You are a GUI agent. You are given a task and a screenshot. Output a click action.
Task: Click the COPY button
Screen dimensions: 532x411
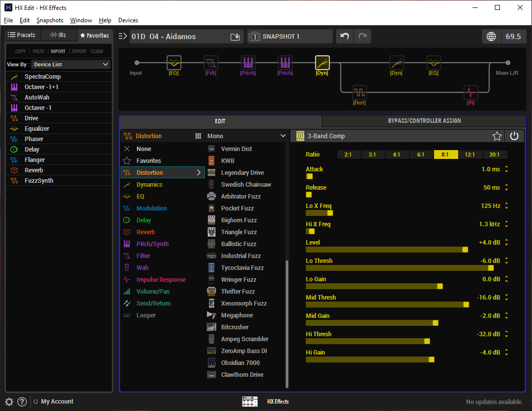[20, 51]
